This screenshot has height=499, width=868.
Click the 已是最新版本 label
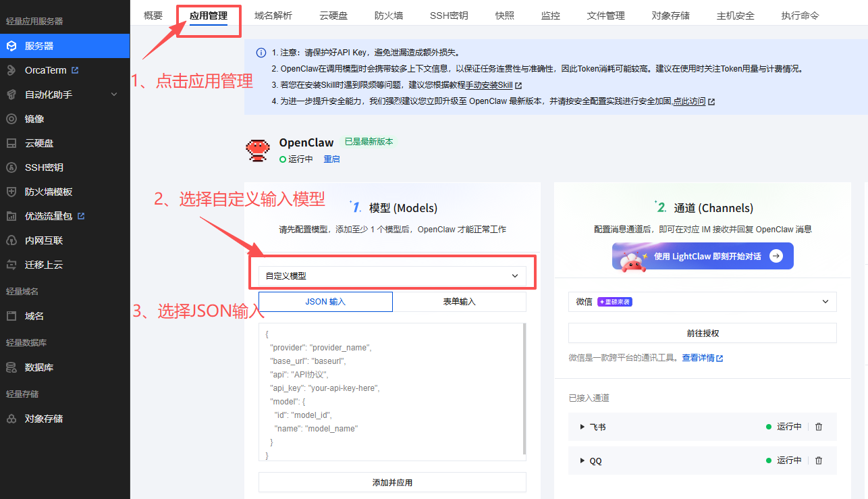pos(369,142)
